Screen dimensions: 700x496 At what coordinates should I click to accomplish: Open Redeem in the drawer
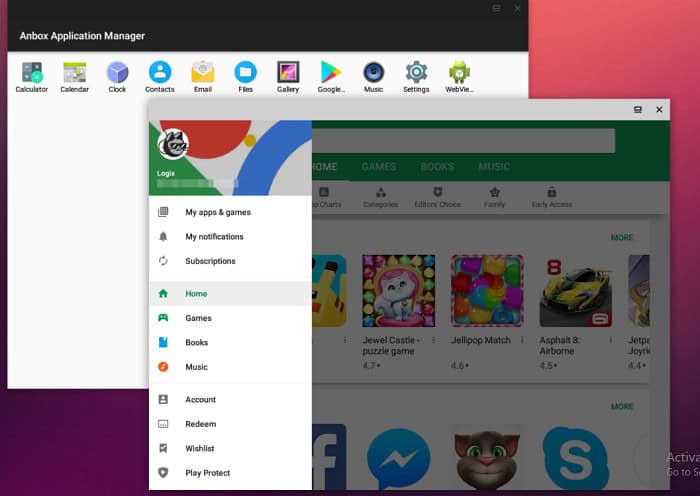click(x=230, y=424)
